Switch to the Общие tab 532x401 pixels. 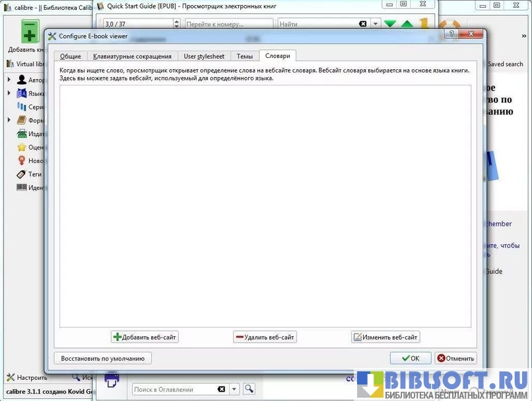click(70, 56)
